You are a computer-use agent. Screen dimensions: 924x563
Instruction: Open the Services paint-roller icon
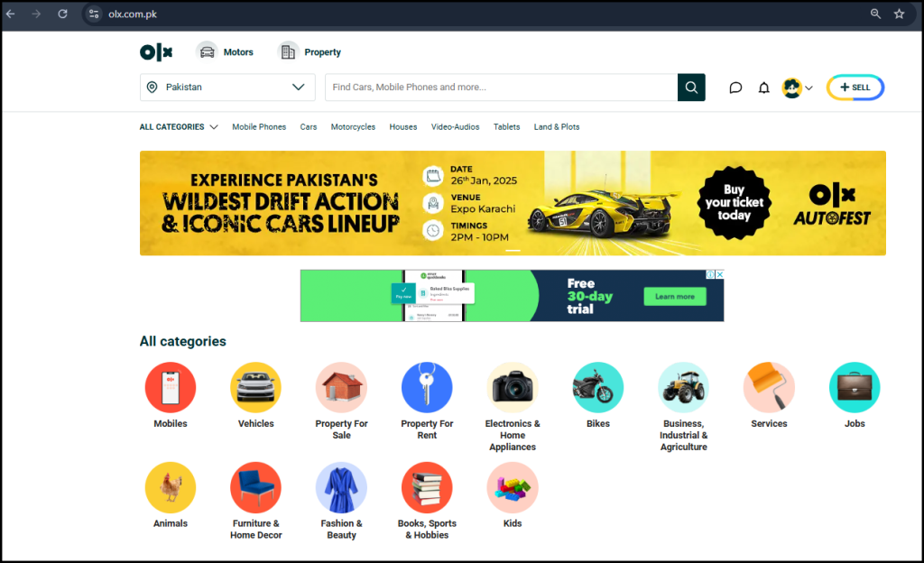tap(769, 386)
